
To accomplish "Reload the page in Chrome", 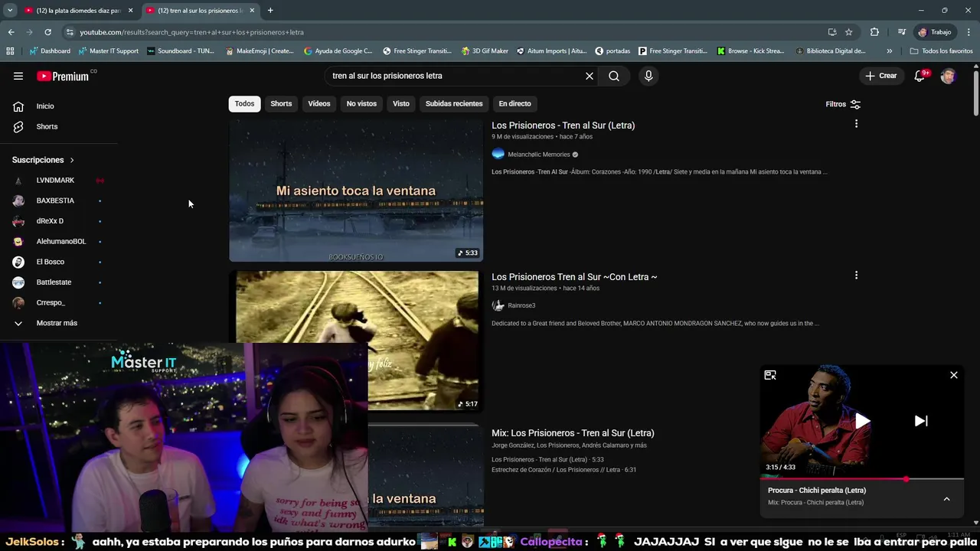I will coord(47,32).
